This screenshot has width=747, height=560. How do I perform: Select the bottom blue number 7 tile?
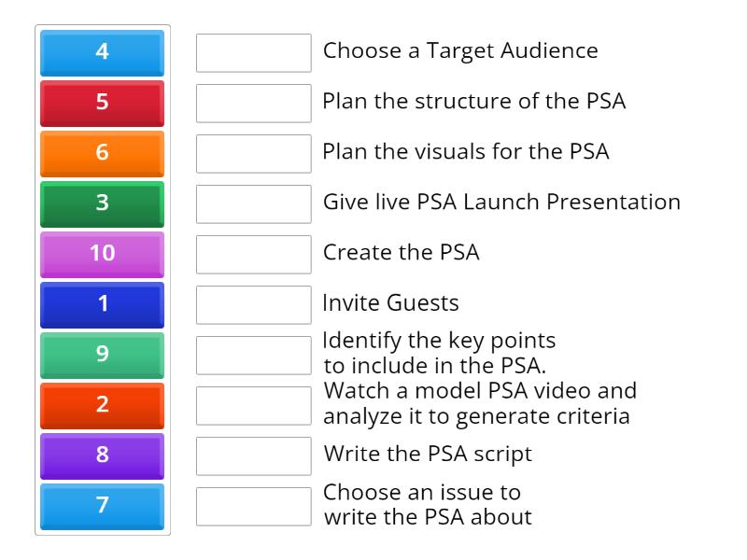pyautogui.click(x=101, y=506)
